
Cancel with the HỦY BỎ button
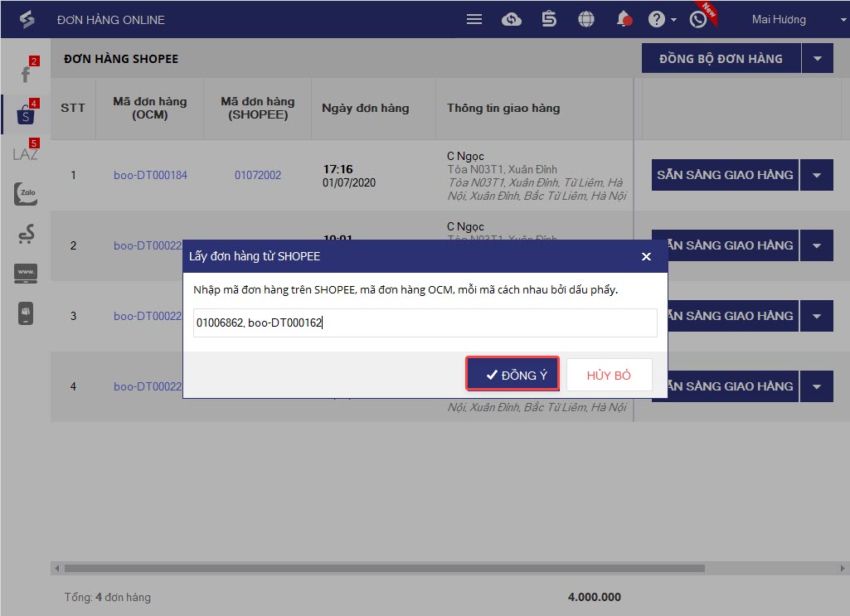[x=609, y=375]
